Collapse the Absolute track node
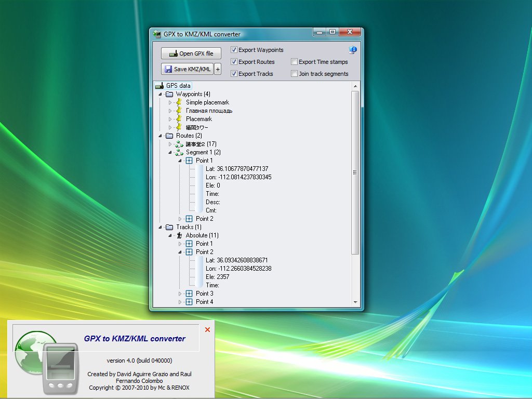The height and width of the screenshot is (399, 532). [x=170, y=235]
